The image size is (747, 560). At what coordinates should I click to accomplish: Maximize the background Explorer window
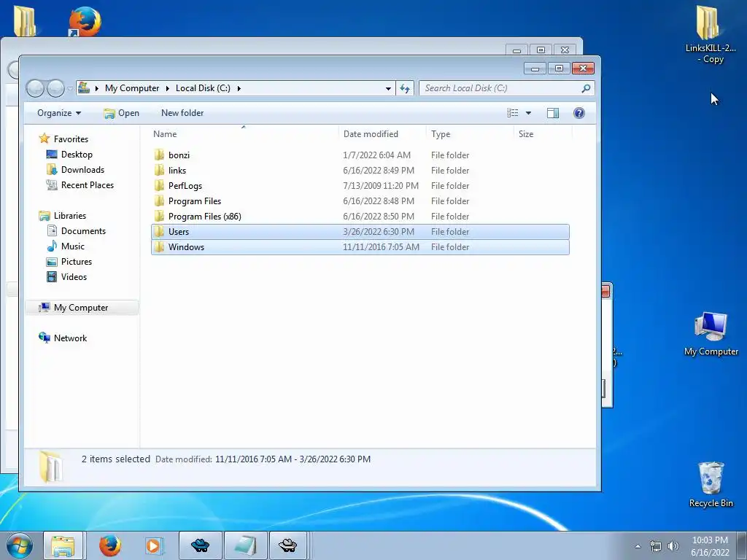tap(541, 50)
